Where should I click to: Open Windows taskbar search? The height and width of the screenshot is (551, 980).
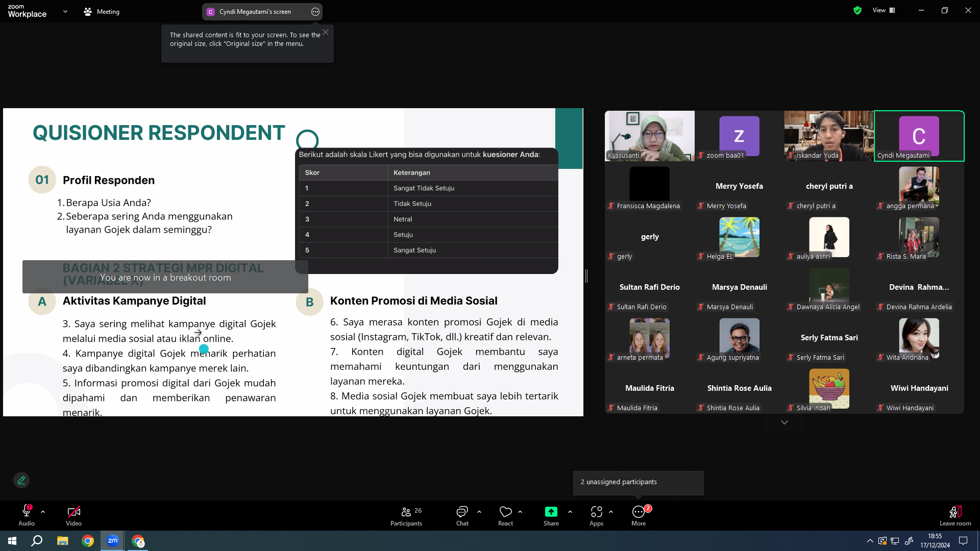[x=37, y=541]
